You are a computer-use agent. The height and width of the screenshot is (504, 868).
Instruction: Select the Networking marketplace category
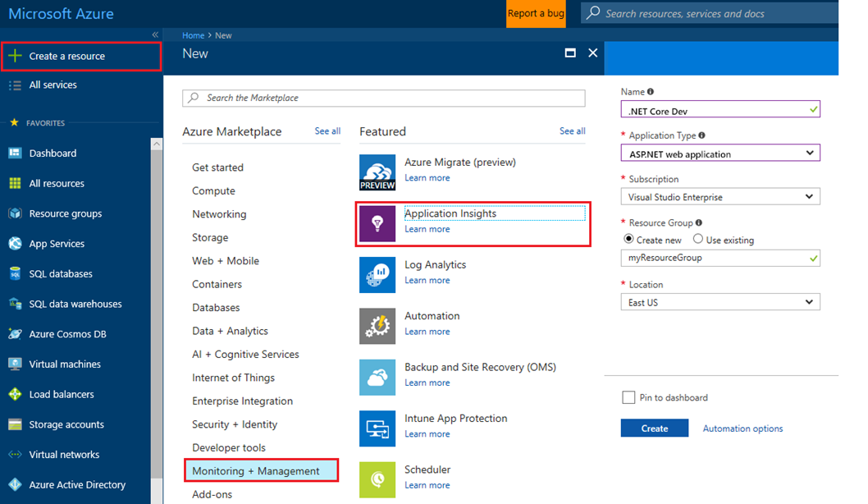[x=219, y=213]
